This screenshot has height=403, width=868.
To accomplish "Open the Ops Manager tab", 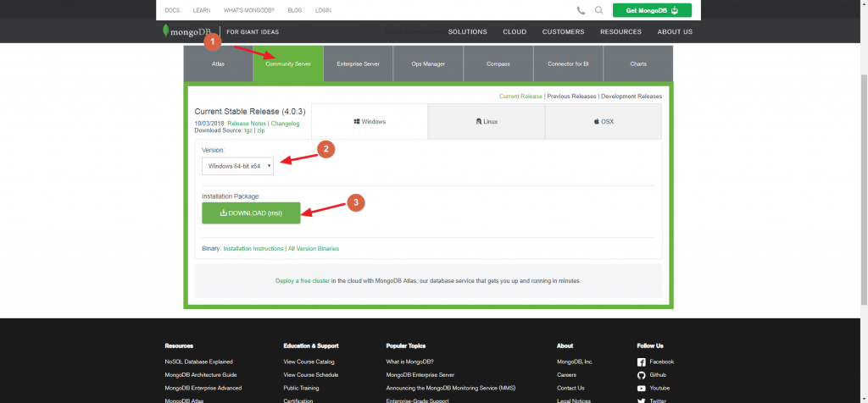I will (428, 64).
